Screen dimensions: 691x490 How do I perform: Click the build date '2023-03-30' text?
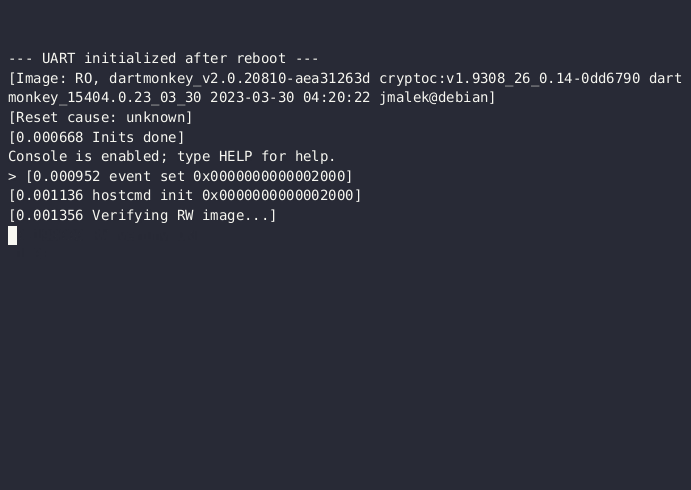(x=252, y=97)
